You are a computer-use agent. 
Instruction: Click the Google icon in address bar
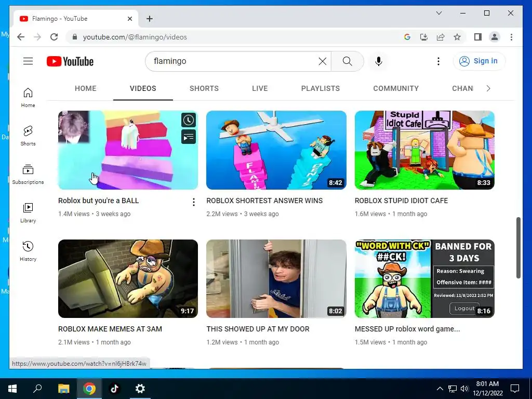[x=407, y=37]
